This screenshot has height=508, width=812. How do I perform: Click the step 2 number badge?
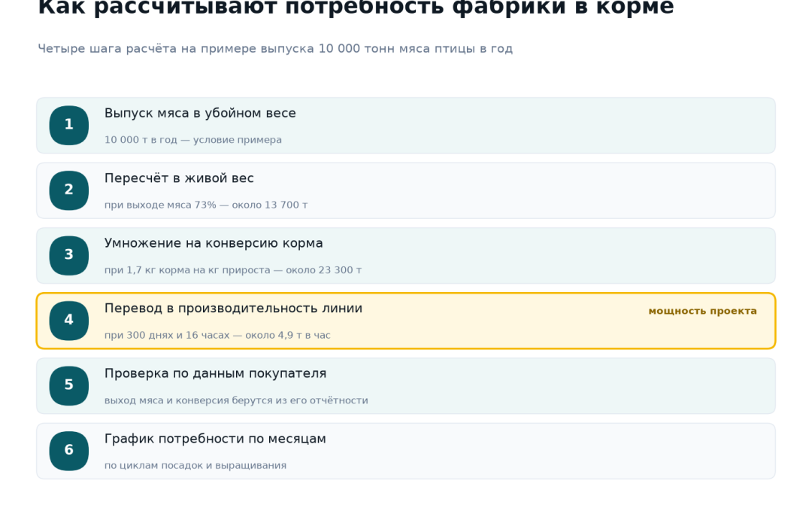coord(69,190)
